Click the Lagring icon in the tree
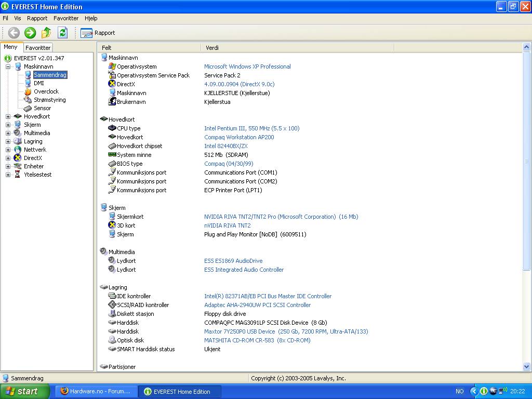This screenshot has width=532, height=399. [x=18, y=141]
